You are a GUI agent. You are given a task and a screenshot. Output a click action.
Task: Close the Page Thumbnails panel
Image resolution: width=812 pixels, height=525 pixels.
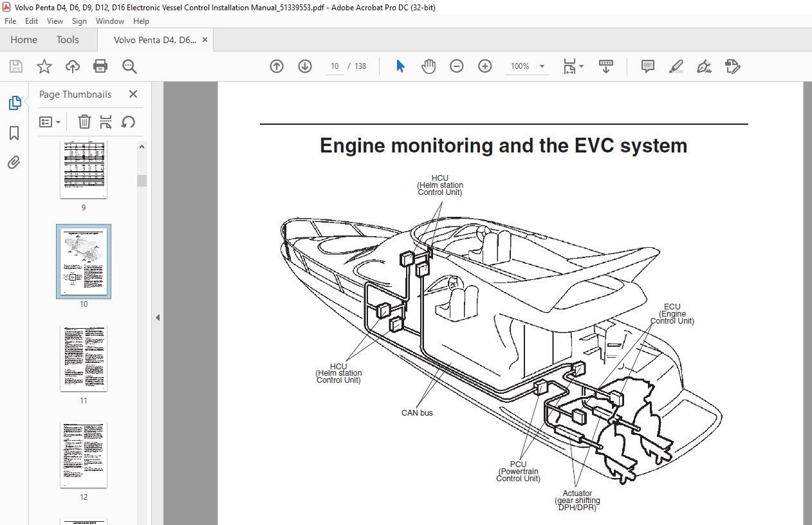[133, 94]
